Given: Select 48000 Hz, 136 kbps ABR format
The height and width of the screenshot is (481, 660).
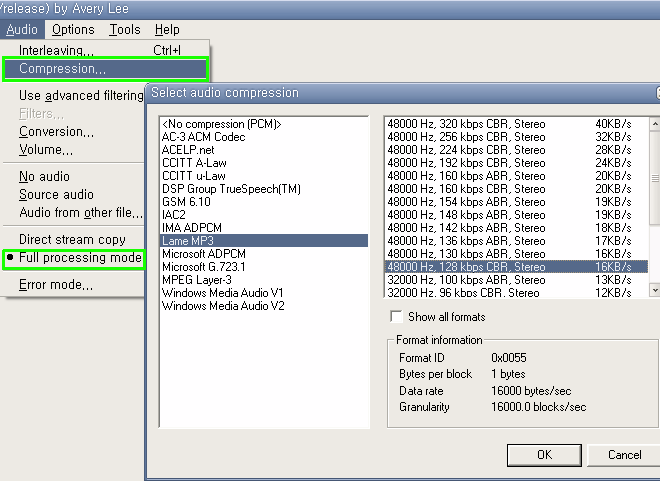Looking at the screenshot, I should (517, 242).
